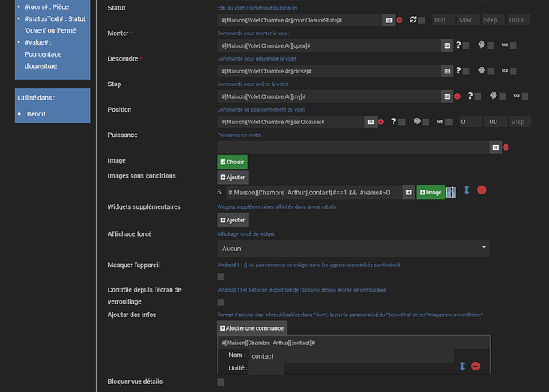
Task: Click reorder arrows on image condition row
Action: click(466, 190)
